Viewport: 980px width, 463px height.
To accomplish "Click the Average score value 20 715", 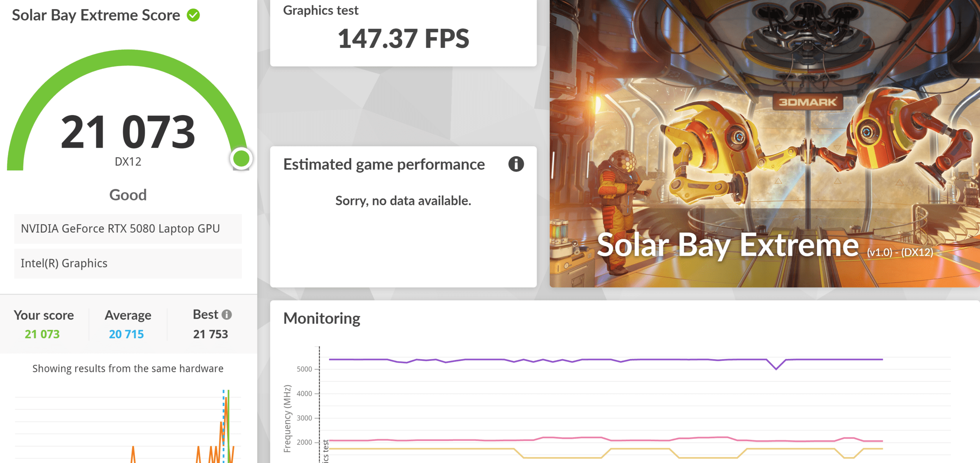I will point(126,334).
